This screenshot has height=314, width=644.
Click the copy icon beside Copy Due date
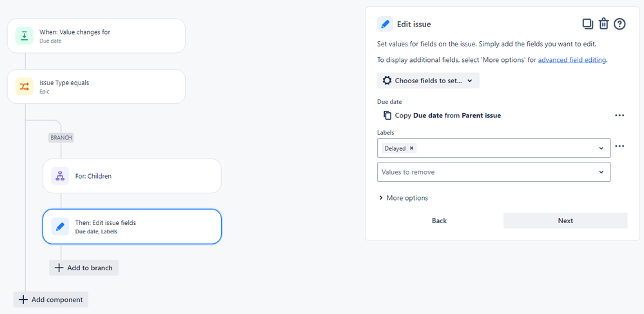tap(387, 115)
